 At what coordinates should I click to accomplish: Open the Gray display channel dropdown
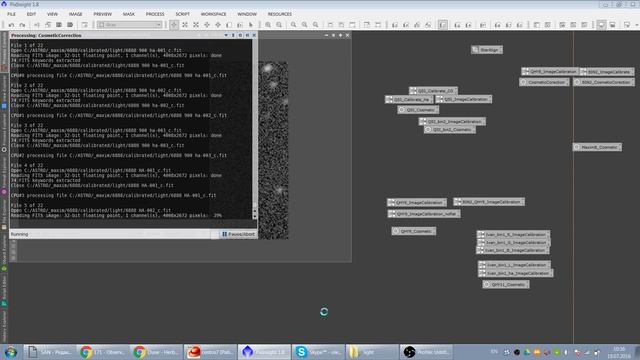click(129, 25)
